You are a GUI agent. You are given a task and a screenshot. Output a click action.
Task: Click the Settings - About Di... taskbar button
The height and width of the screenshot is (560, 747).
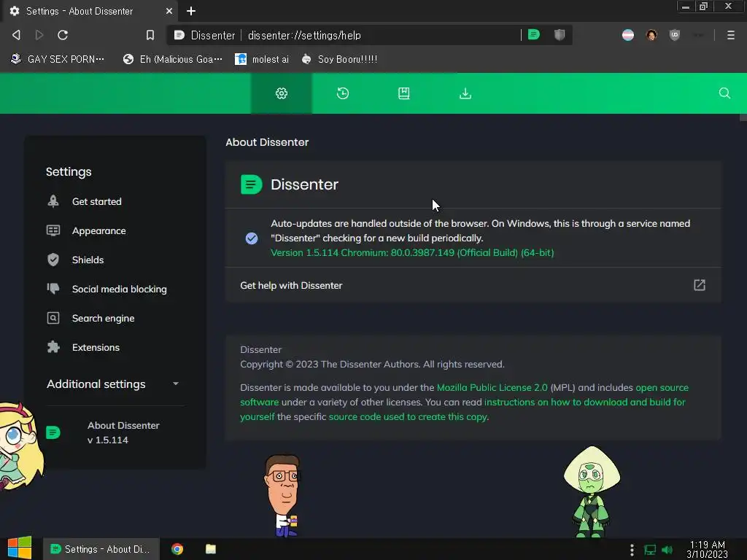pyautogui.click(x=101, y=549)
